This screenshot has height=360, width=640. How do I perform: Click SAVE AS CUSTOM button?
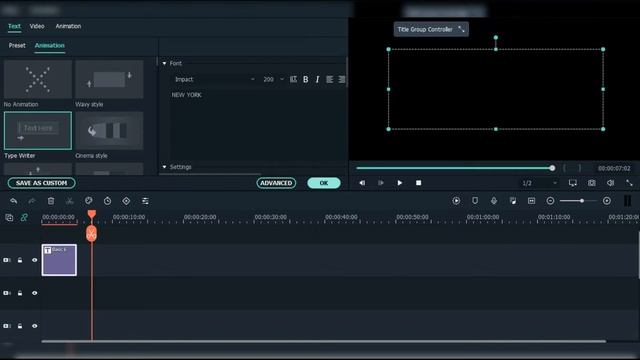(x=41, y=183)
